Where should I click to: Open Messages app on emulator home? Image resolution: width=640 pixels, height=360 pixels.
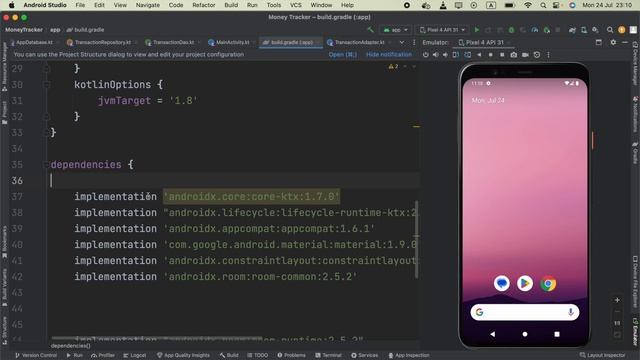tap(502, 283)
